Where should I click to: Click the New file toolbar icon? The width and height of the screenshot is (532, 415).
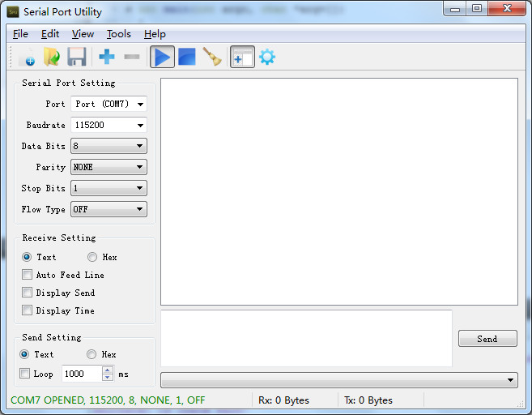coord(27,57)
